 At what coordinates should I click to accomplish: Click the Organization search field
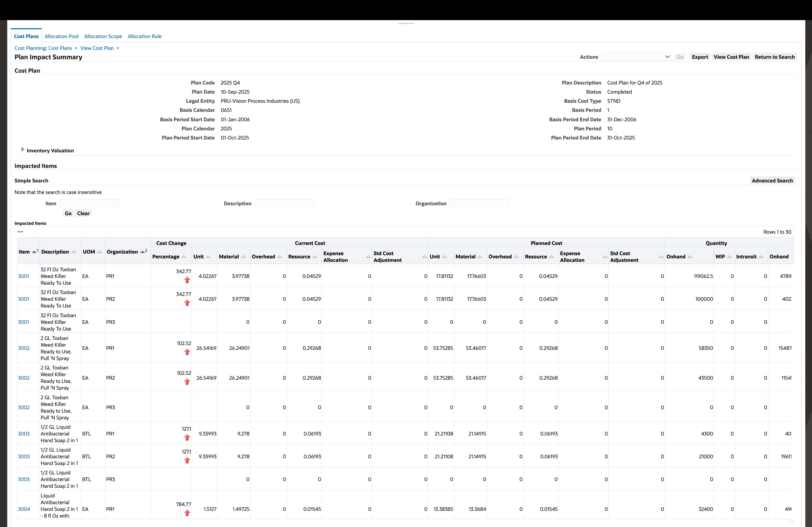pyautogui.click(x=479, y=203)
